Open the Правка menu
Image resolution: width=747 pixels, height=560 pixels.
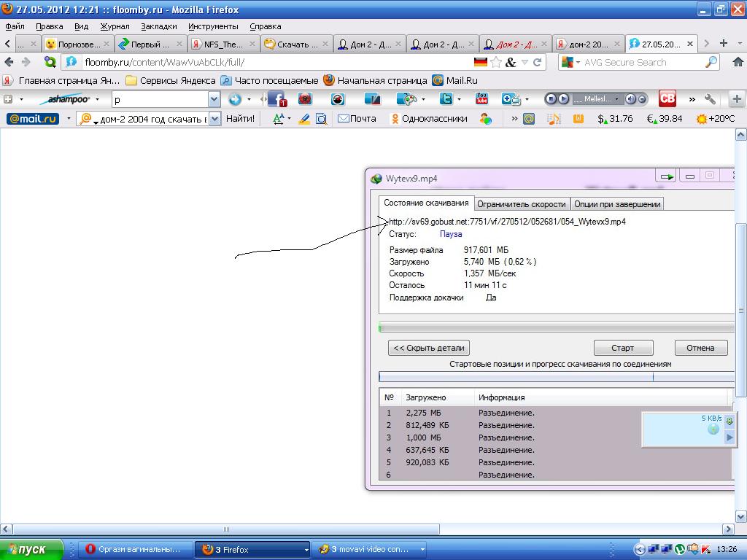pos(49,27)
